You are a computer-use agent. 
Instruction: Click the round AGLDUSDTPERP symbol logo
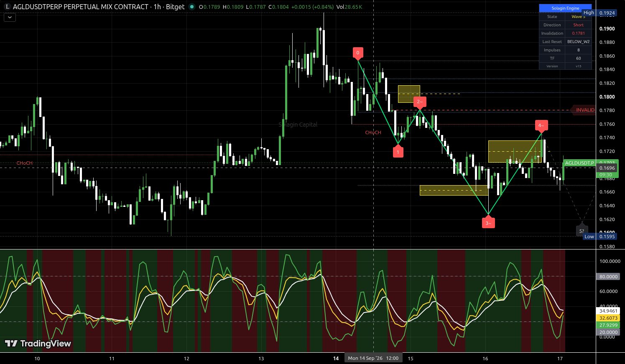click(7, 7)
